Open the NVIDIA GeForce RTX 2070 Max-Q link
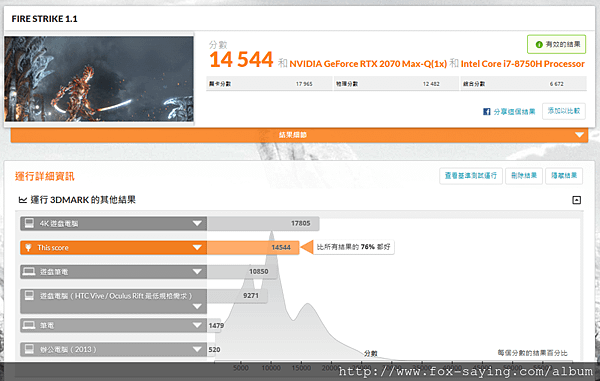This screenshot has width=600, height=381. click(x=368, y=64)
